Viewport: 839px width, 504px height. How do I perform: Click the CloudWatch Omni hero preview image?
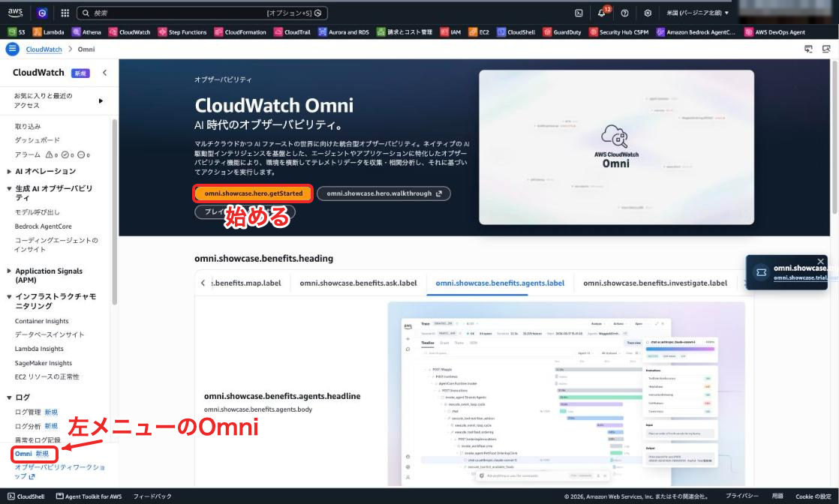pos(616,147)
